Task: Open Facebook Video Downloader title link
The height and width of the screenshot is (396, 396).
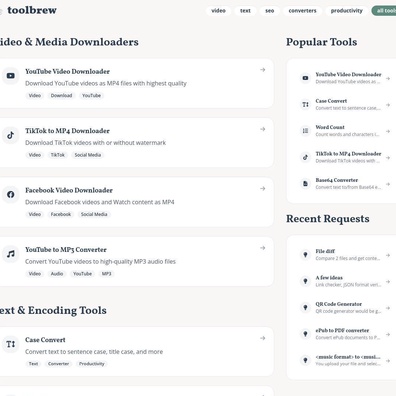Action: pyautogui.click(x=69, y=190)
